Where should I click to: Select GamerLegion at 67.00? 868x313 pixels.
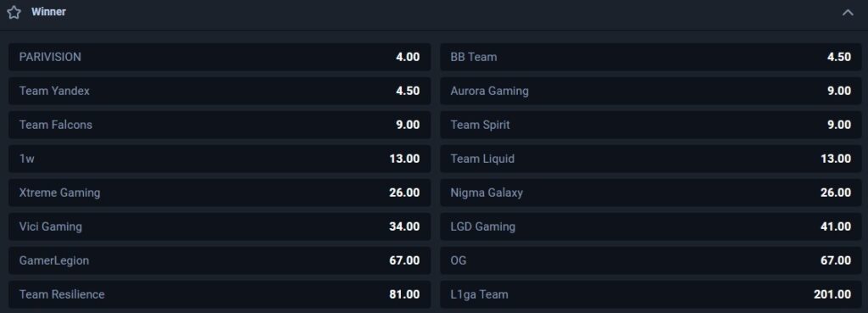click(220, 260)
